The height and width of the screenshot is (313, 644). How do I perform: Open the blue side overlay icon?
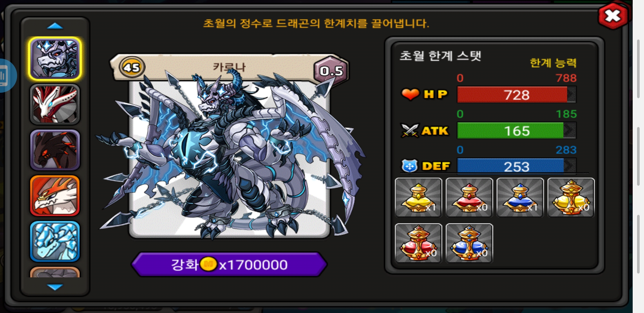(x=6, y=76)
